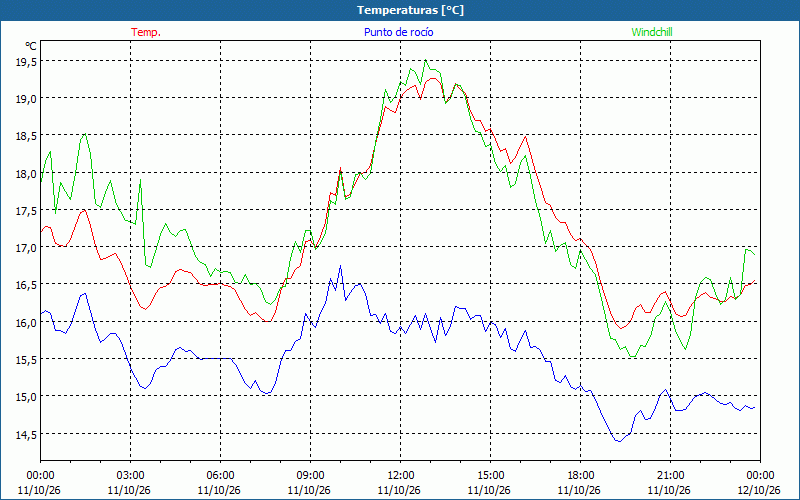Click the °C unit label on axis
The height and width of the screenshot is (500, 800).
coord(31,46)
